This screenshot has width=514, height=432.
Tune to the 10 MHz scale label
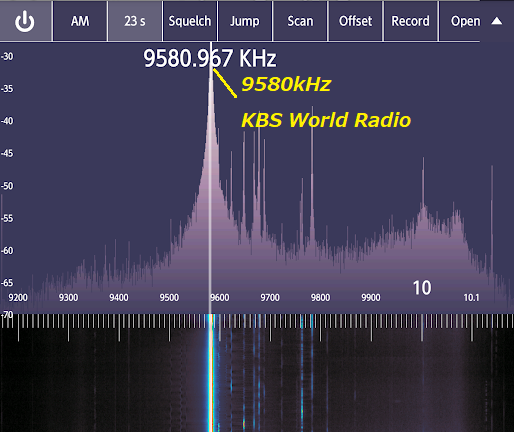click(x=422, y=288)
